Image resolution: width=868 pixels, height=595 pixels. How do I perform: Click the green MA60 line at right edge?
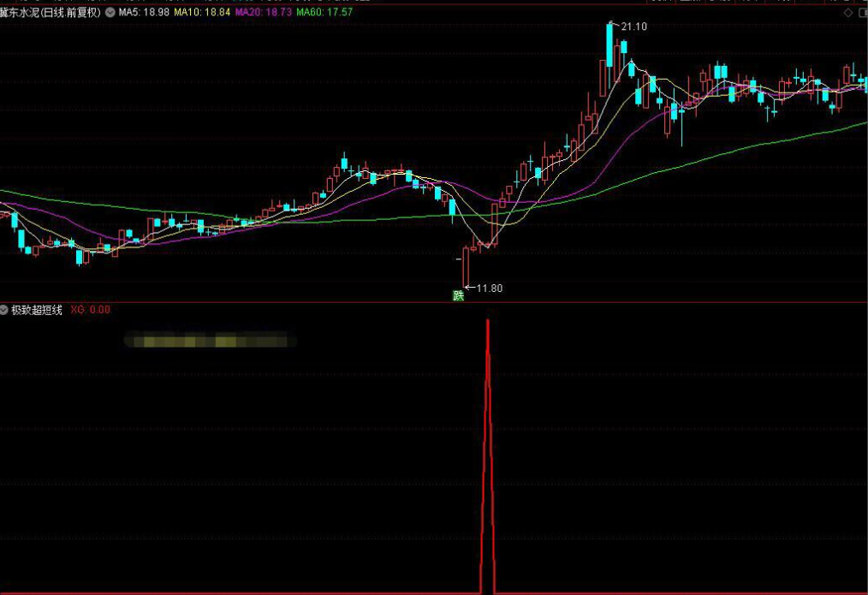click(x=860, y=124)
